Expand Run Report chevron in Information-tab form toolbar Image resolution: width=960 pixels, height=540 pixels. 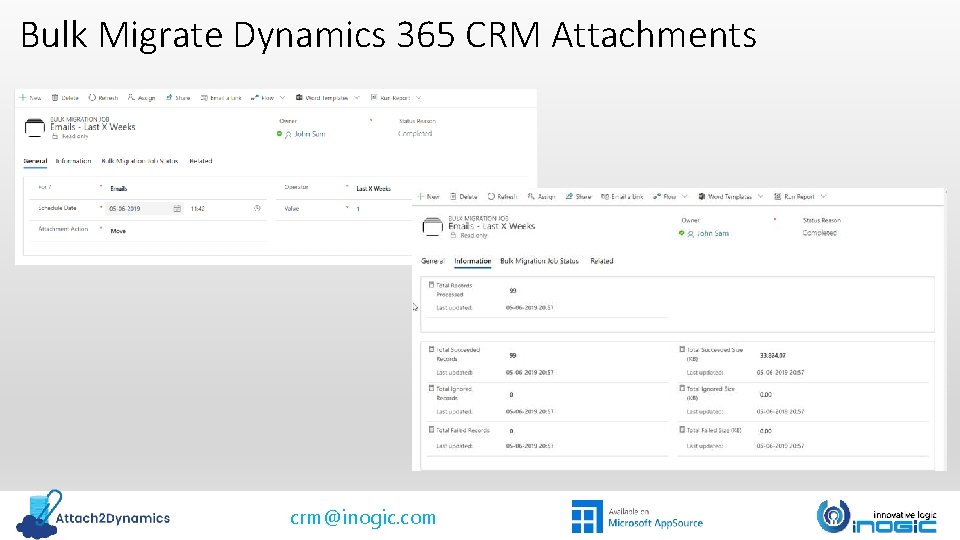(823, 197)
